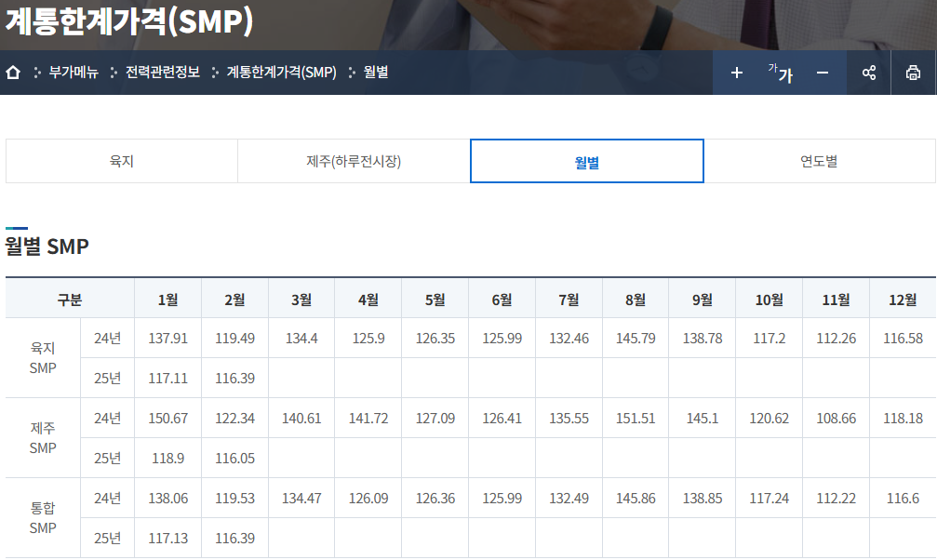Click the 육지 SMP row label
The height and width of the screenshot is (560, 937).
point(43,358)
